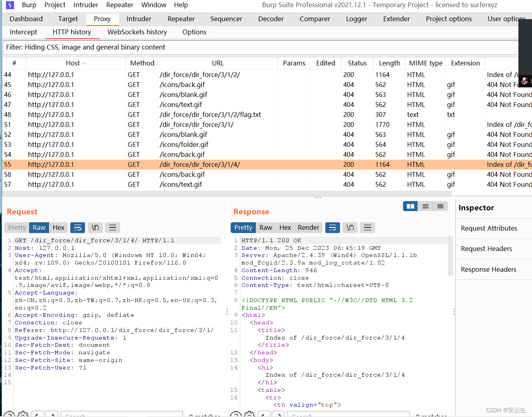Expand Request Attributes in Inspector
Screen dimensions: 532x417
click(x=494, y=228)
